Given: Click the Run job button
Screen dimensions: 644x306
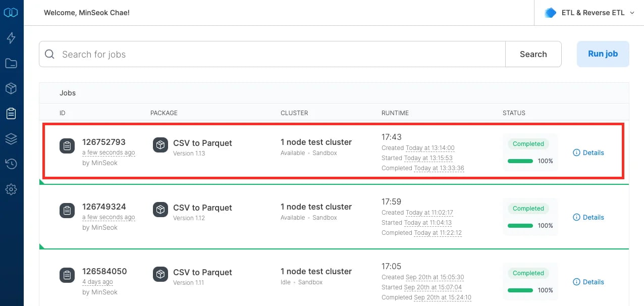Looking at the screenshot, I should [603, 54].
